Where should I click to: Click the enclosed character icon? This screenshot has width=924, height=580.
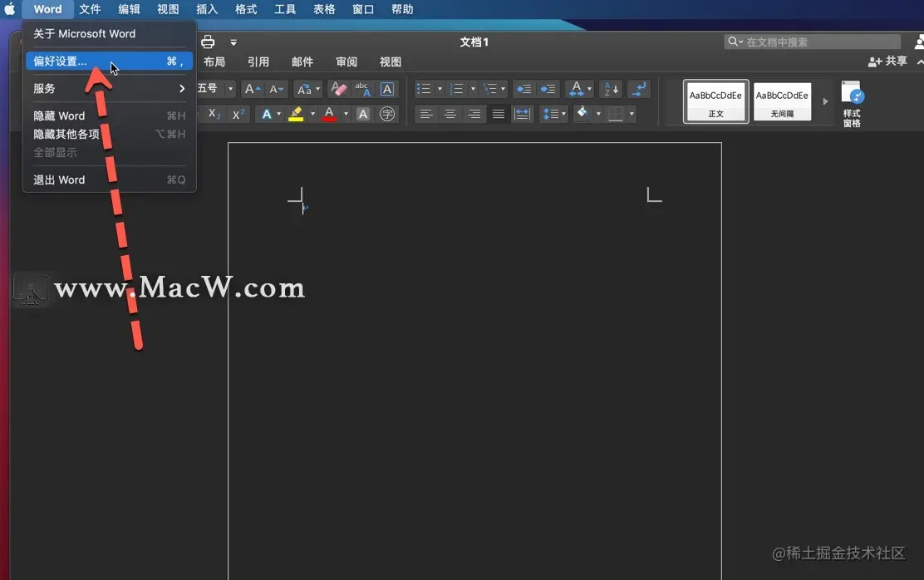point(387,114)
